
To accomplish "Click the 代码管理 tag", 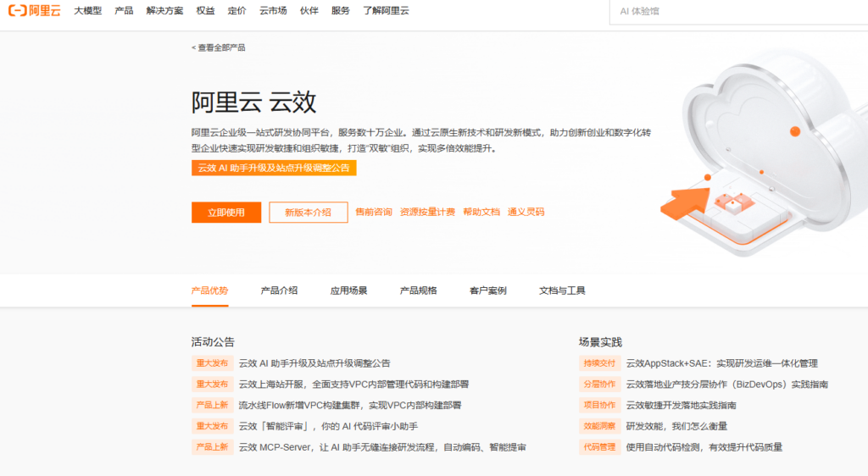I will 599,447.
